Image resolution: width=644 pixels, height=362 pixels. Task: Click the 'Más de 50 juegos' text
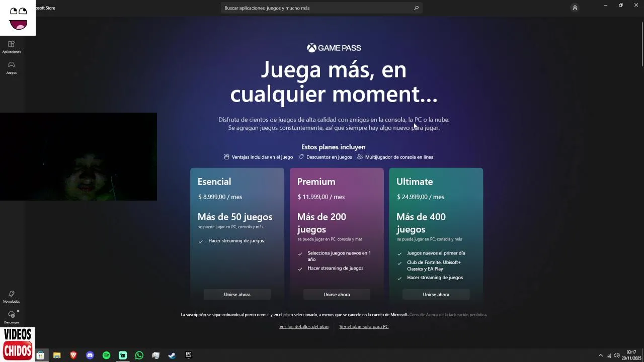235,217
